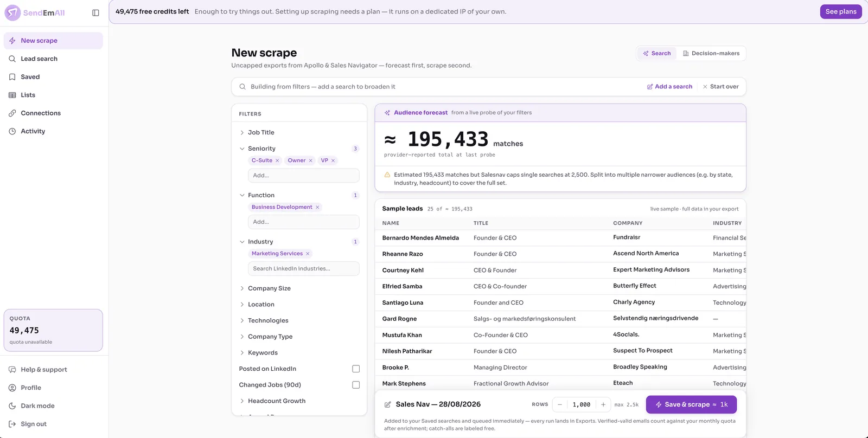
Task: Click the Help & support icon
Action: [12, 370]
